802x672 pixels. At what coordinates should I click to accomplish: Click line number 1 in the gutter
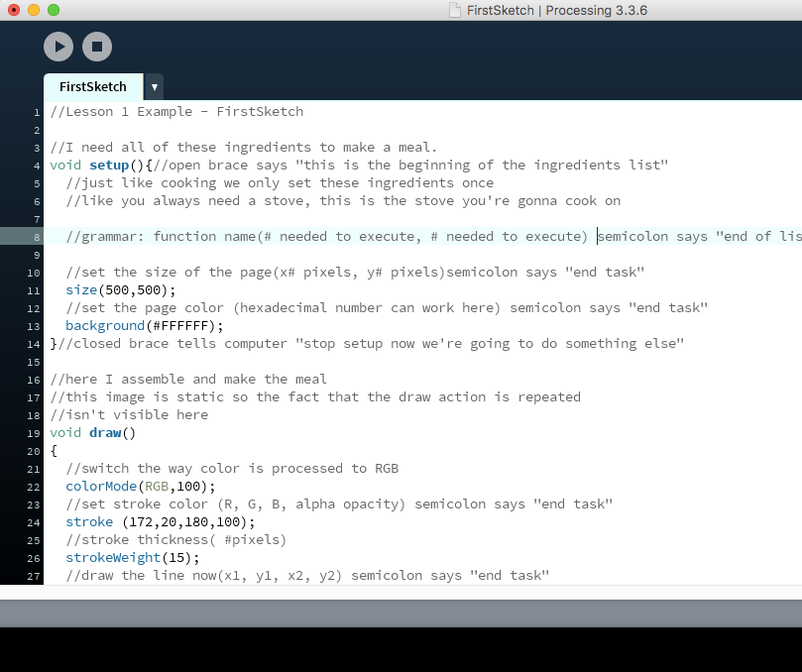37,111
